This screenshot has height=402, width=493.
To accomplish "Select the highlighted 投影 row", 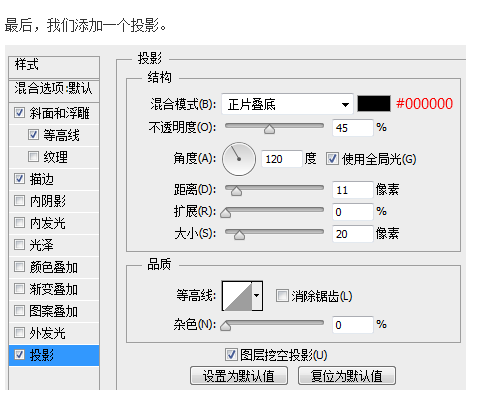I will (54, 355).
